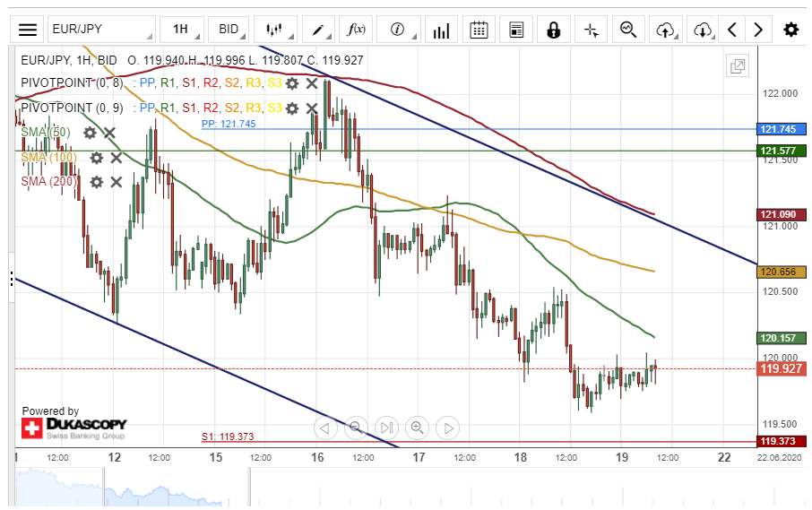
Task: Remove the SMA (100) indicator
Action: point(116,158)
